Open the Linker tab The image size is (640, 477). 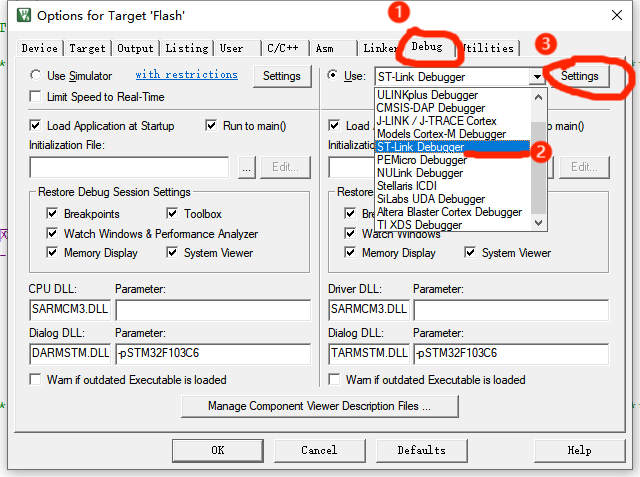[x=380, y=48]
